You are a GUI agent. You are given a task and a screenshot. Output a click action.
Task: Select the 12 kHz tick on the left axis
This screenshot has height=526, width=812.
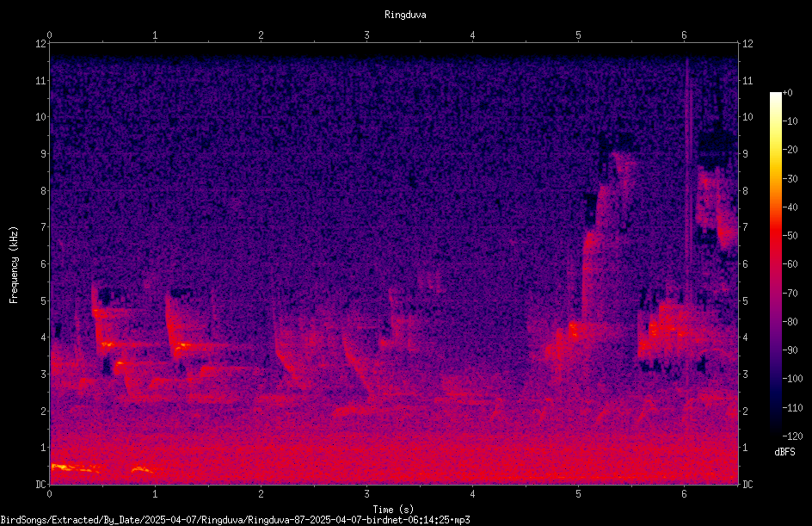(40, 44)
